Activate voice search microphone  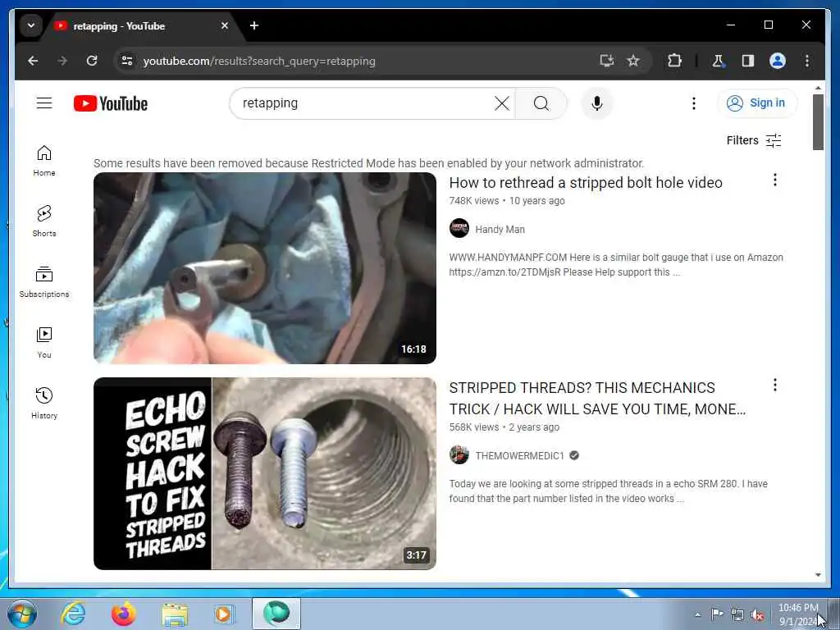click(x=597, y=103)
